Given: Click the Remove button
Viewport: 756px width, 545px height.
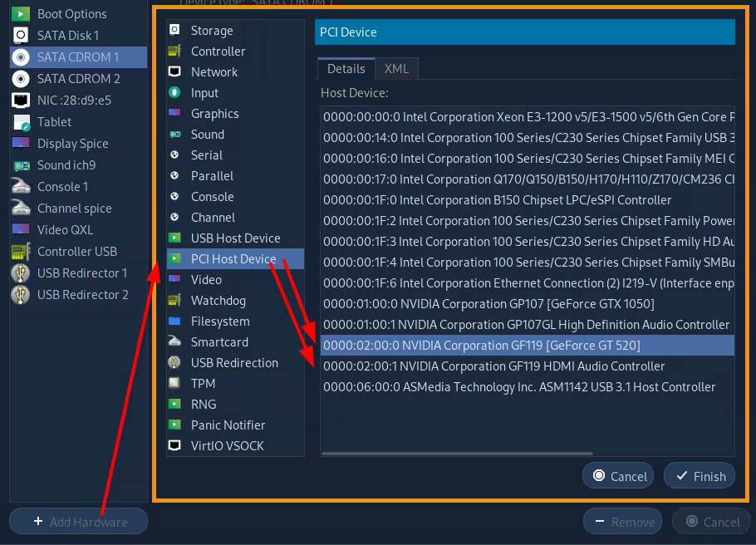Looking at the screenshot, I should coord(622,522).
